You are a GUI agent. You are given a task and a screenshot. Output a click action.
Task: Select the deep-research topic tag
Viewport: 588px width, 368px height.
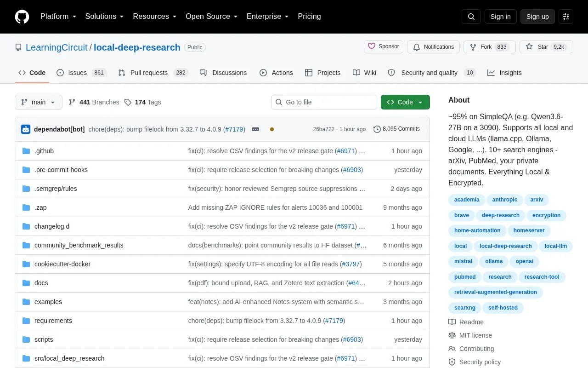(x=501, y=215)
